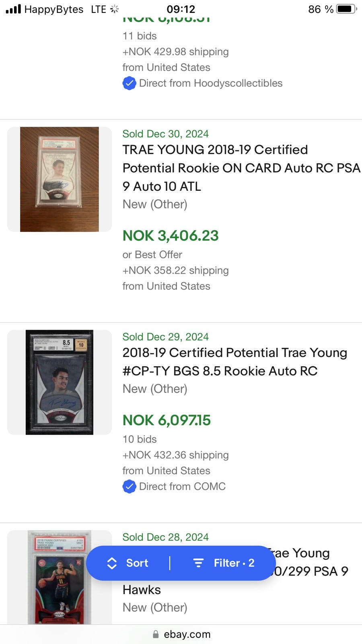Open the PSA 9 Auto 10 Trae Young listing
This screenshot has height=644, width=362.
[x=241, y=168]
